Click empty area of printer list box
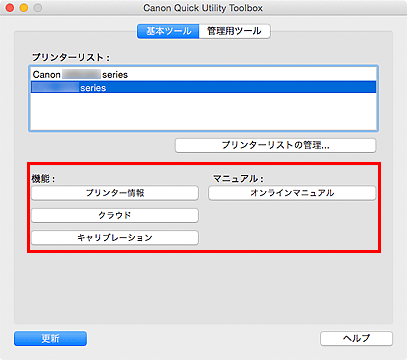407x360 pixels. tap(203, 112)
